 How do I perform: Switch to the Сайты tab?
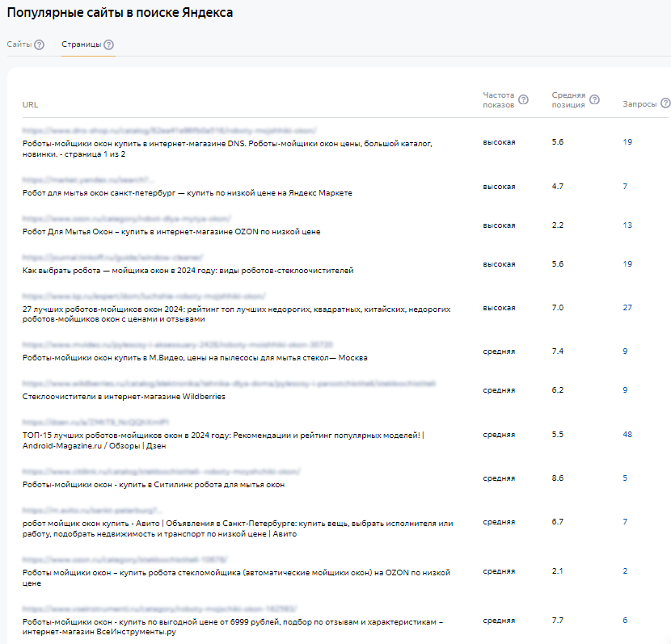point(19,45)
